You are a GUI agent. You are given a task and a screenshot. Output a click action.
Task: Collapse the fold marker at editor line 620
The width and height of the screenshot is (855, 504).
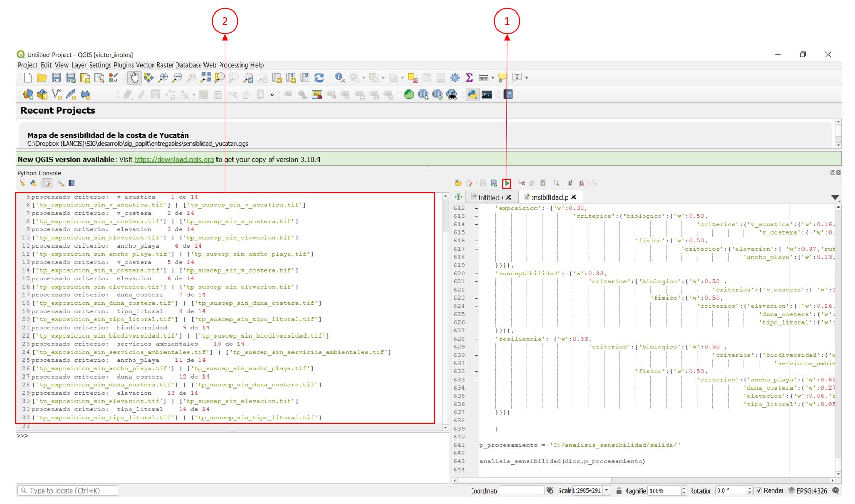tap(476, 273)
